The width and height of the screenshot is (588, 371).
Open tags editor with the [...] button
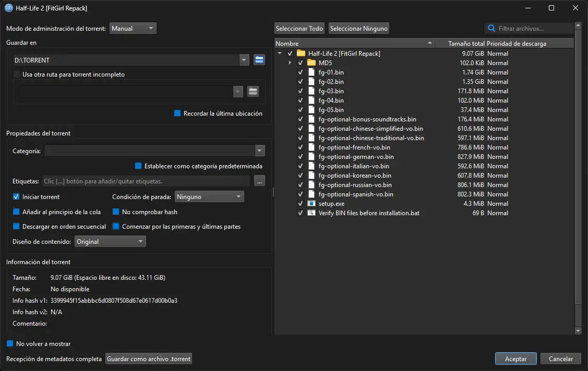pos(260,181)
